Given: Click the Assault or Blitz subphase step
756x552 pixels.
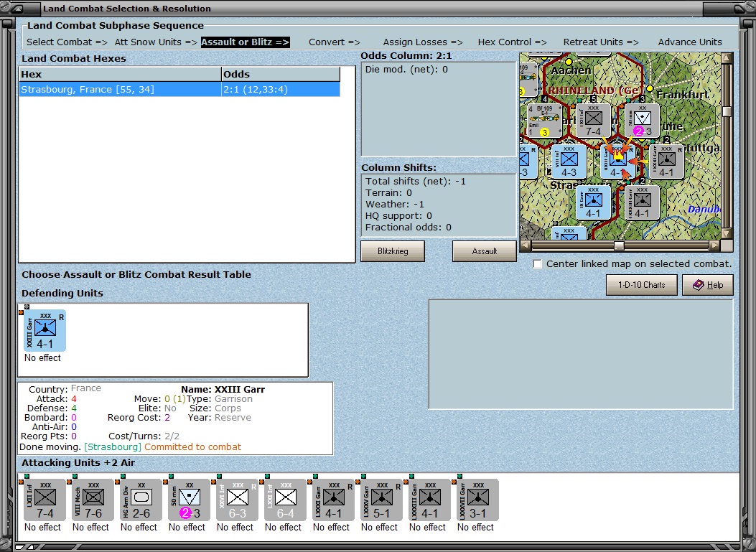Looking at the screenshot, I should pyautogui.click(x=245, y=42).
